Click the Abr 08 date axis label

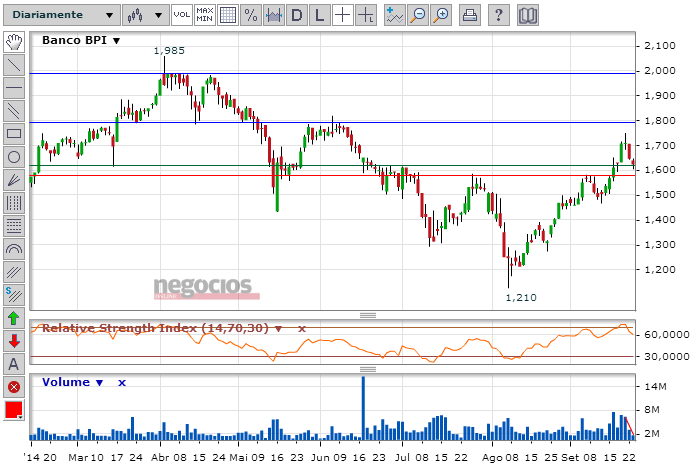169,458
